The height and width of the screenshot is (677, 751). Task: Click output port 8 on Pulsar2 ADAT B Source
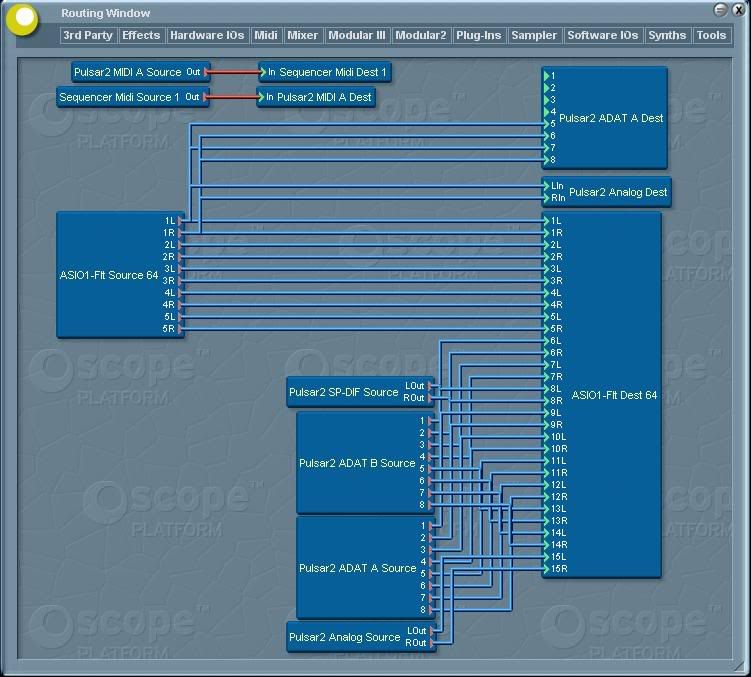click(x=431, y=505)
